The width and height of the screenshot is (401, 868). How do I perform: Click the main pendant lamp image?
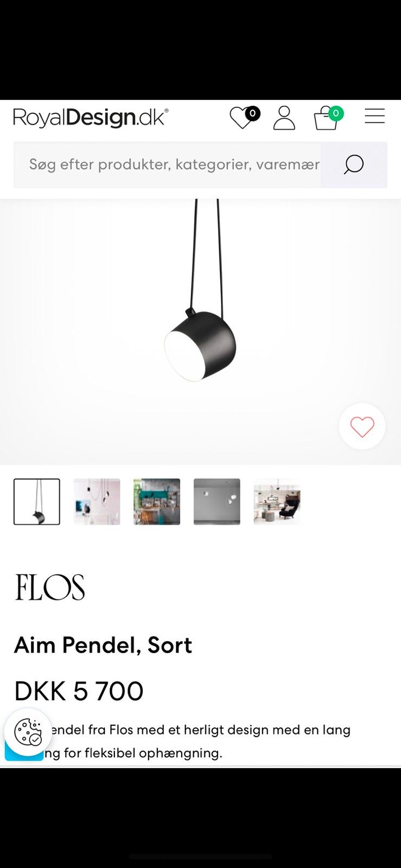click(200, 331)
